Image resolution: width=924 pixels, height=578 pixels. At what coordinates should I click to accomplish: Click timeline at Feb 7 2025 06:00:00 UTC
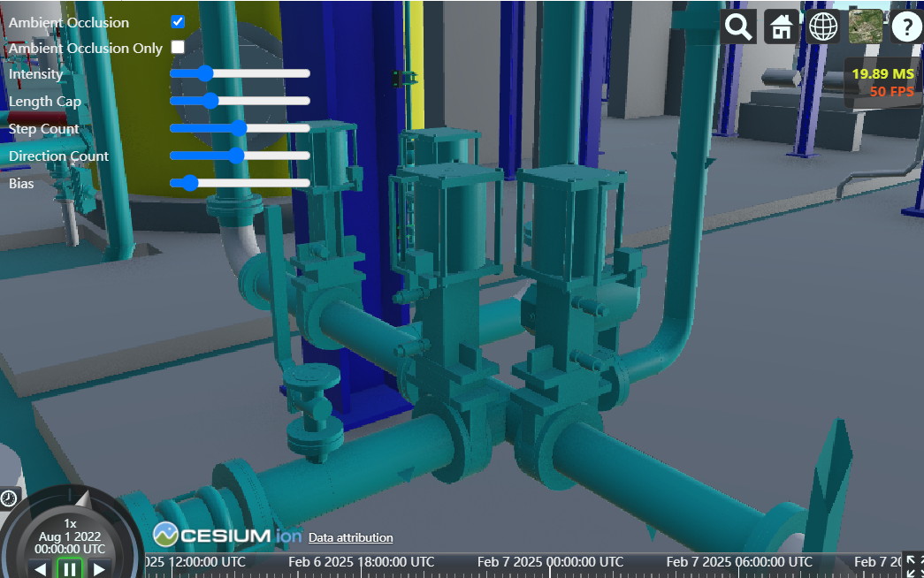(739, 562)
